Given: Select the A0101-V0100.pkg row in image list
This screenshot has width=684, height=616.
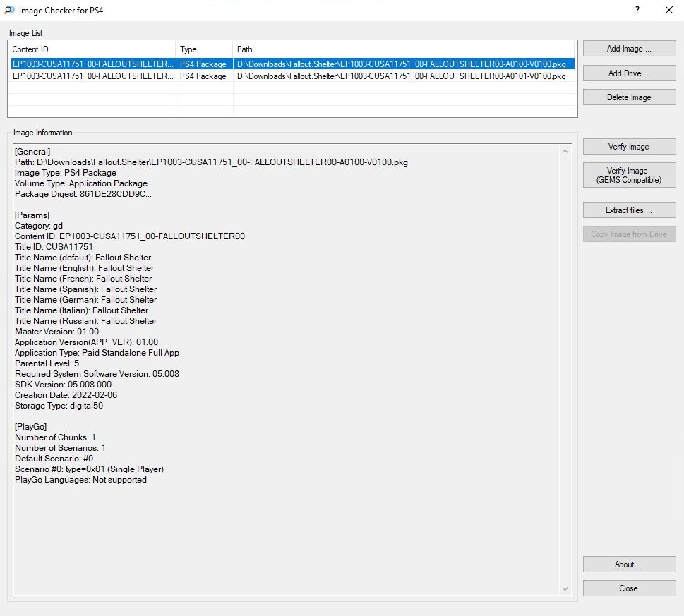Looking at the screenshot, I should click(x=292, y=76).
